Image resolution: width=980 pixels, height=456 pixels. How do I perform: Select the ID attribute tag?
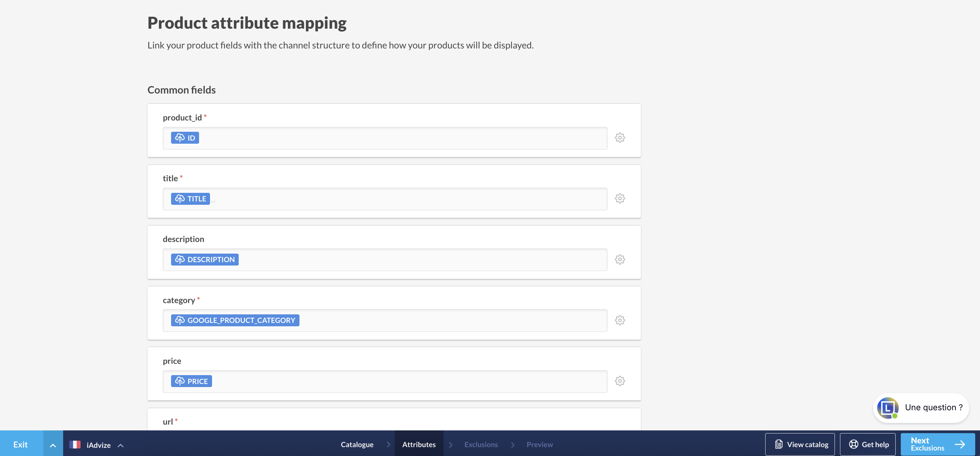[x=185, y=138]
